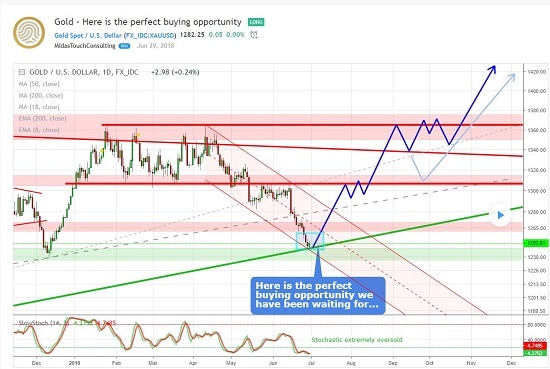The image size is (550, 369).
Task: Click the alarm clock alert icon
Action: click(x=254, y=35)
